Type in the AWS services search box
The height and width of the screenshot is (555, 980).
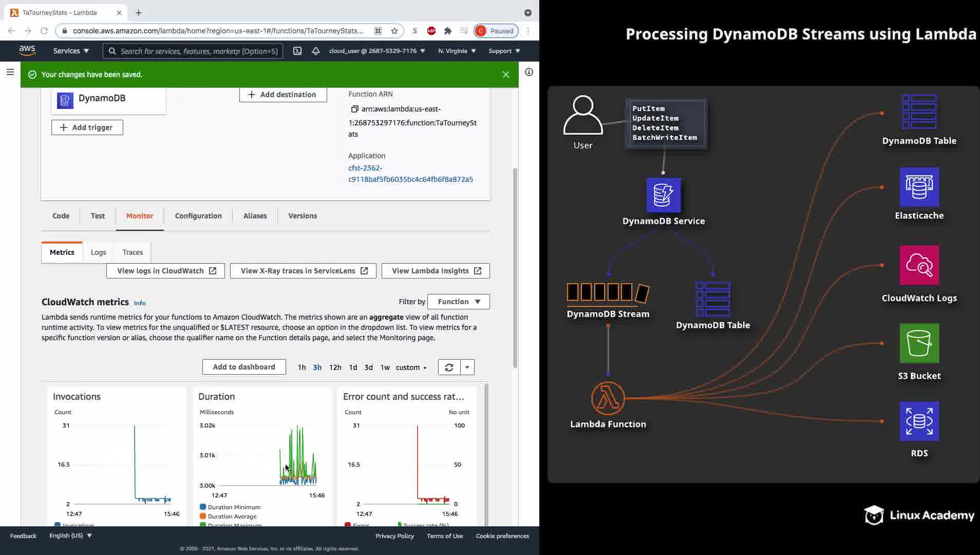click(198, 51)
